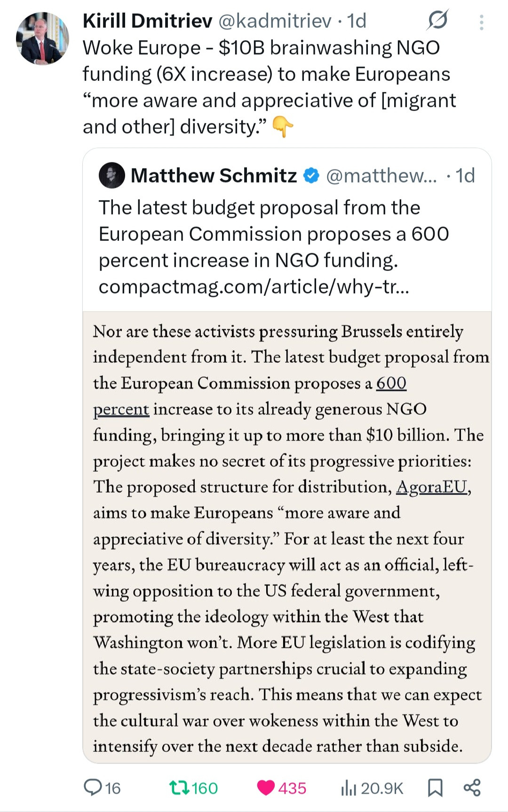Click the Matthew Schmitz display name
Viewport: 508px width, 812px height.
pyautogui.click(x=214, y=175)
